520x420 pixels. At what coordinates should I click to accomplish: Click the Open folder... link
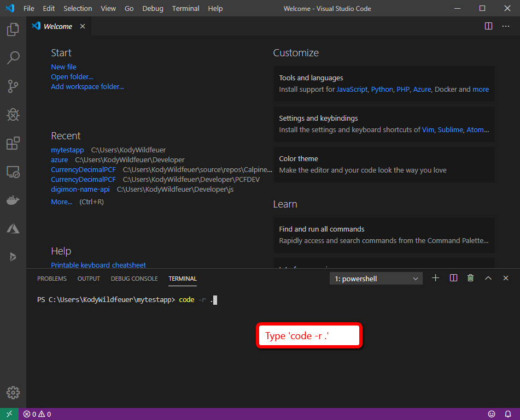(x=72, y=77)
